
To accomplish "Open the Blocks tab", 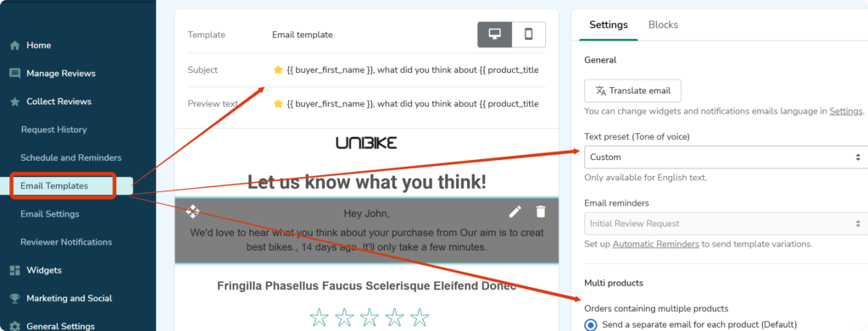I will pos(663,25).
